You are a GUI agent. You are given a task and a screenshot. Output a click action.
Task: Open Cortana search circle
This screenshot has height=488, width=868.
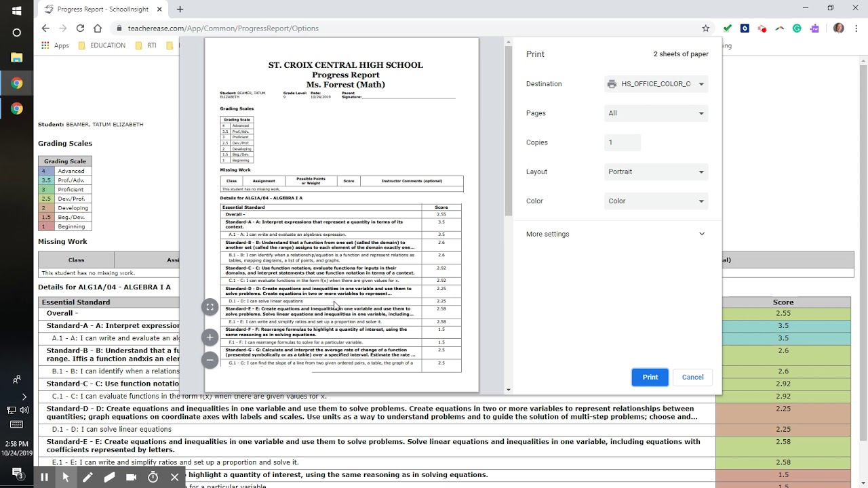click(x=17, y=33)
